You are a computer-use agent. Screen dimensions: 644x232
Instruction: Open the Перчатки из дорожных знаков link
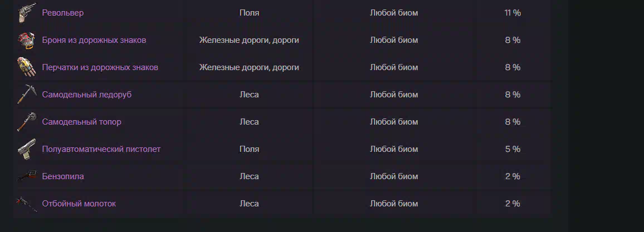(x=100, y=67)
